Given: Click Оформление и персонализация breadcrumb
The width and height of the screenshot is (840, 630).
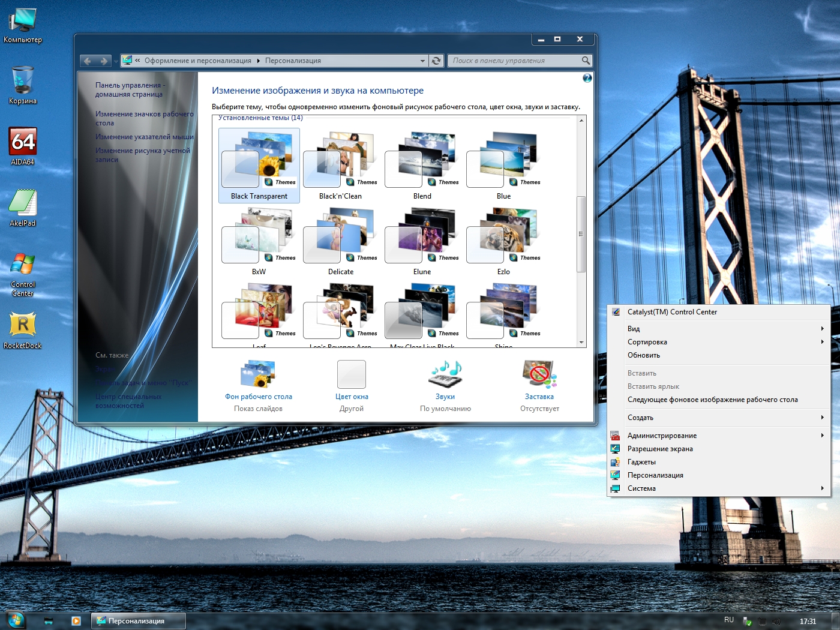Looking at the screenshot, I should click(198, 61).
